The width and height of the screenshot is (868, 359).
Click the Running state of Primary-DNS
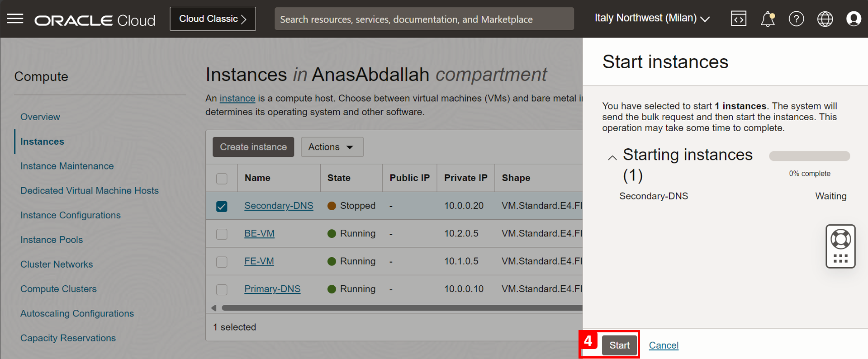[x=351, y=289]
